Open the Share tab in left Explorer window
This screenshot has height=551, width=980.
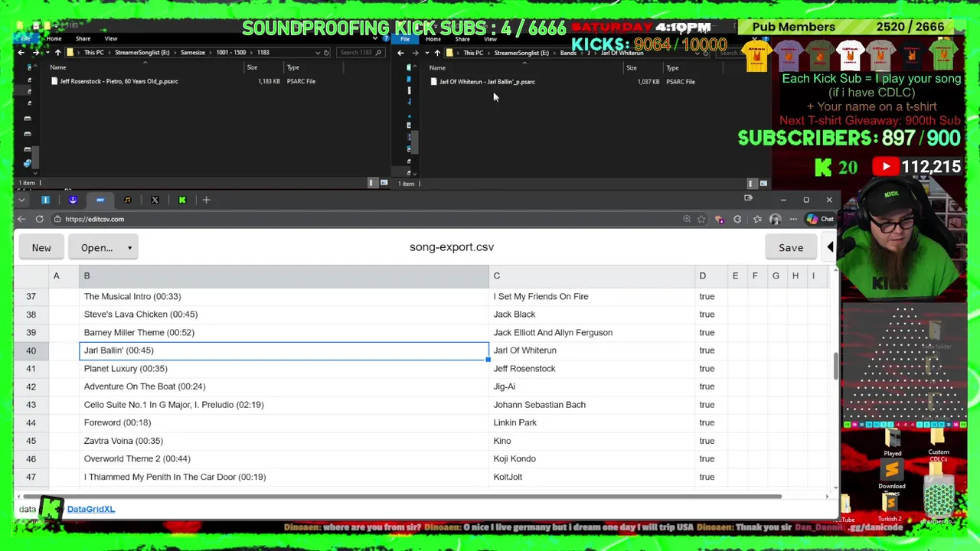click(x=83, y=38)
